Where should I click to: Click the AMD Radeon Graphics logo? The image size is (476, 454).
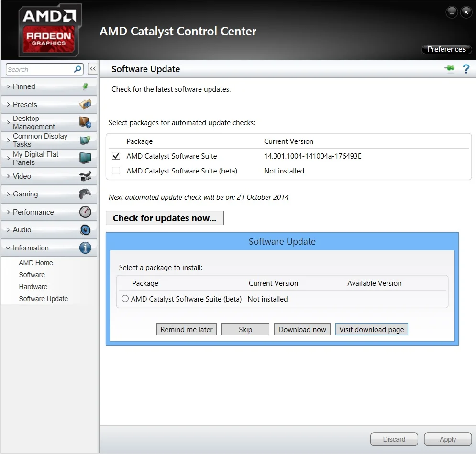(49, 31)
